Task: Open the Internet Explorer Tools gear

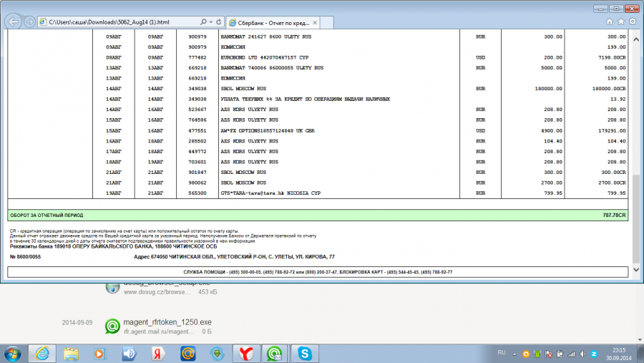Action: [x=633, y=21]
